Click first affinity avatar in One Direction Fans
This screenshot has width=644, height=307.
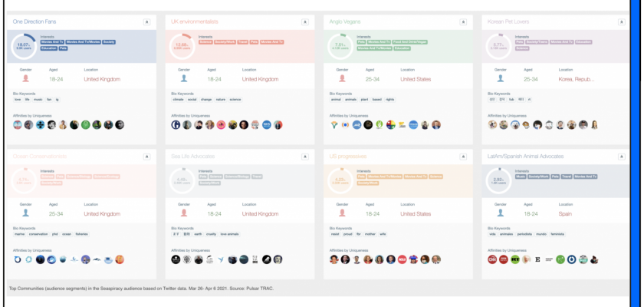(x=18, y=124)
